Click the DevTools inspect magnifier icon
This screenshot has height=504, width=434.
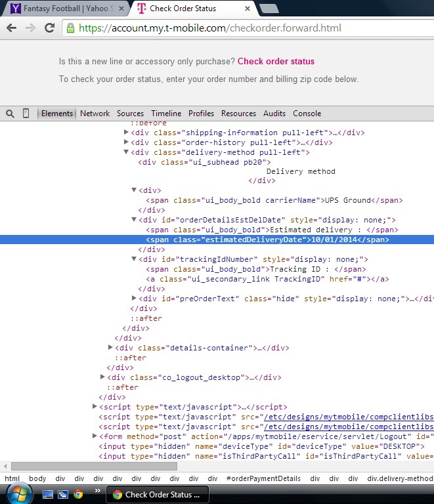point(10,114)
